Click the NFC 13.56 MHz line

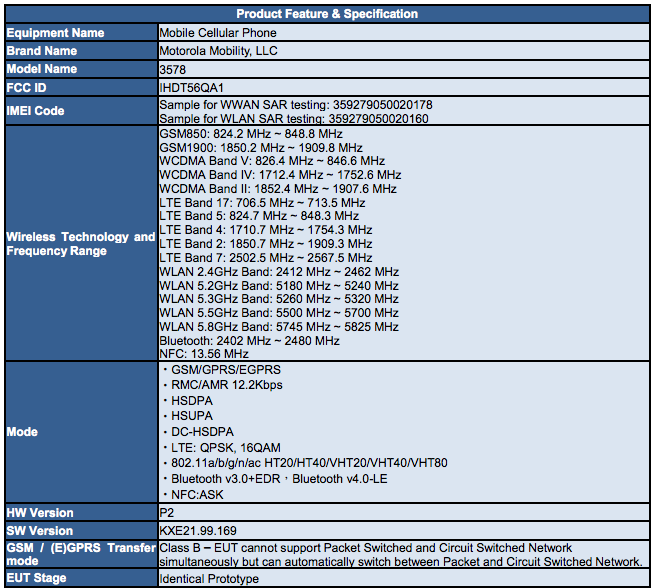[205, 354]
